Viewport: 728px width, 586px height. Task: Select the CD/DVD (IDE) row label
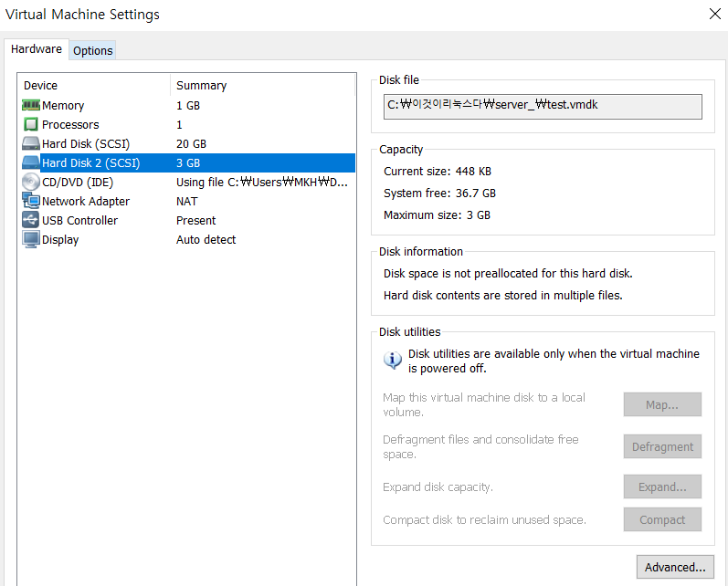tap(78, 183)
